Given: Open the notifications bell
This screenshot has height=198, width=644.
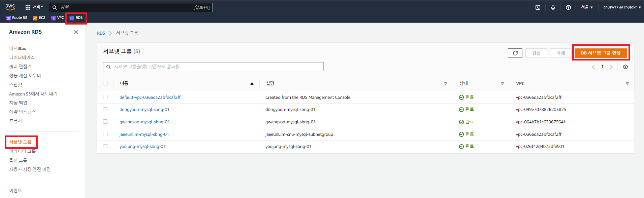Looking at the screenshot, I should point(553,7).
